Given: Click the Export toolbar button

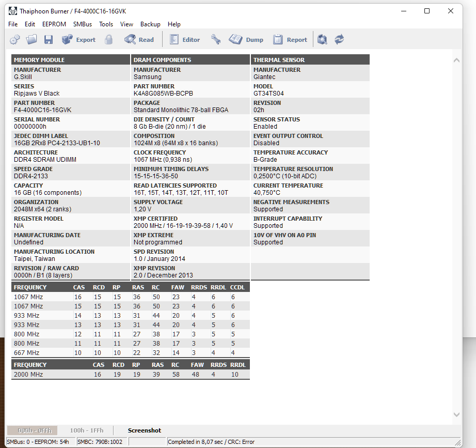Looking at the screenshot, I should [78, 39].
